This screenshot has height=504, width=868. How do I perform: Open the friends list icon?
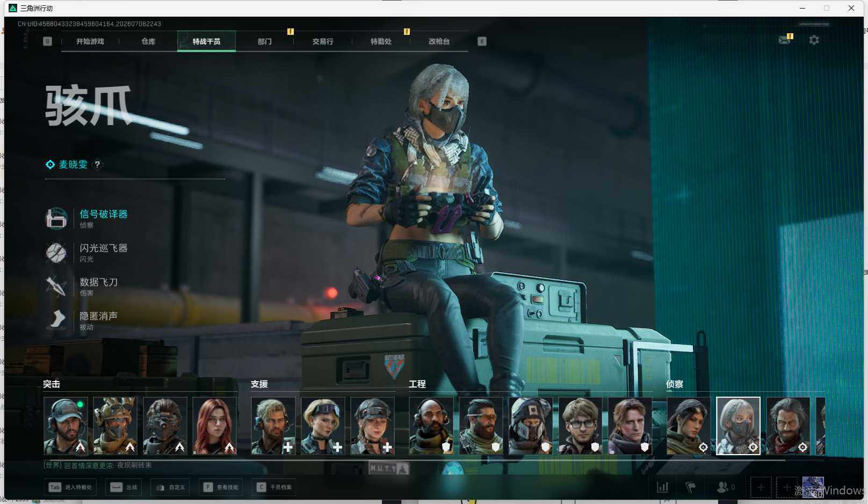coord(723,487)
